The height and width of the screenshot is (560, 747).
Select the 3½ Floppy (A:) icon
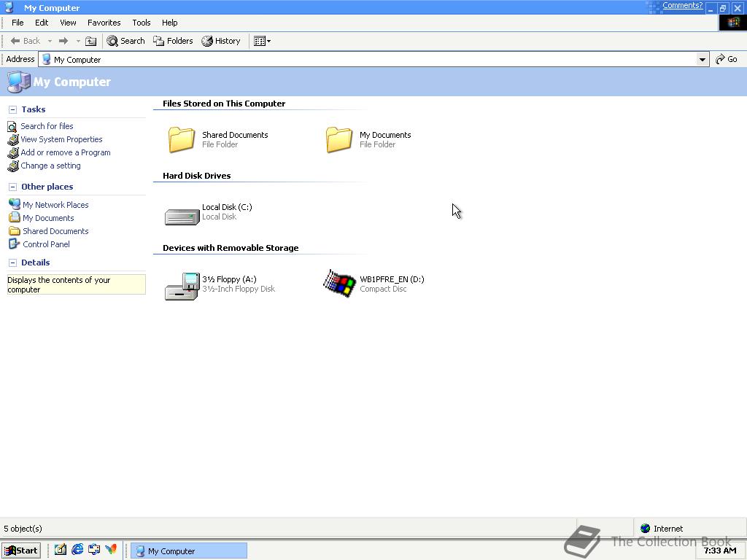(x=182, y=286)
